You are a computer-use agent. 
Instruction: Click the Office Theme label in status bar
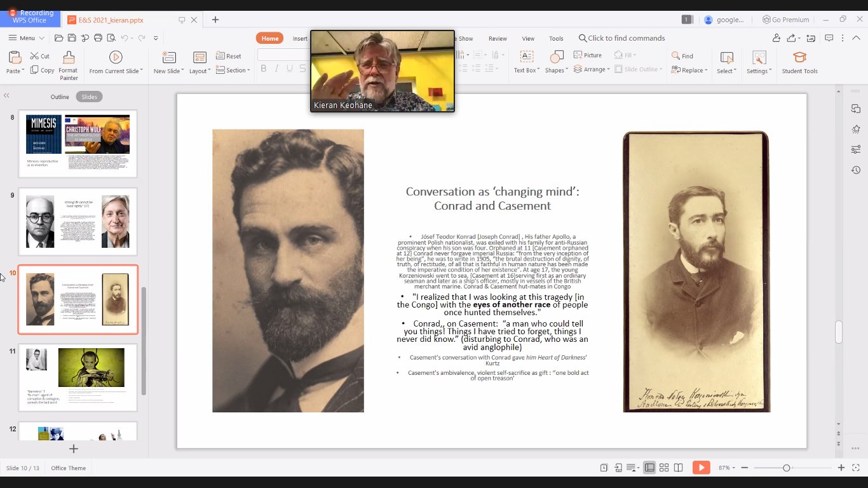tap(68, 468)
